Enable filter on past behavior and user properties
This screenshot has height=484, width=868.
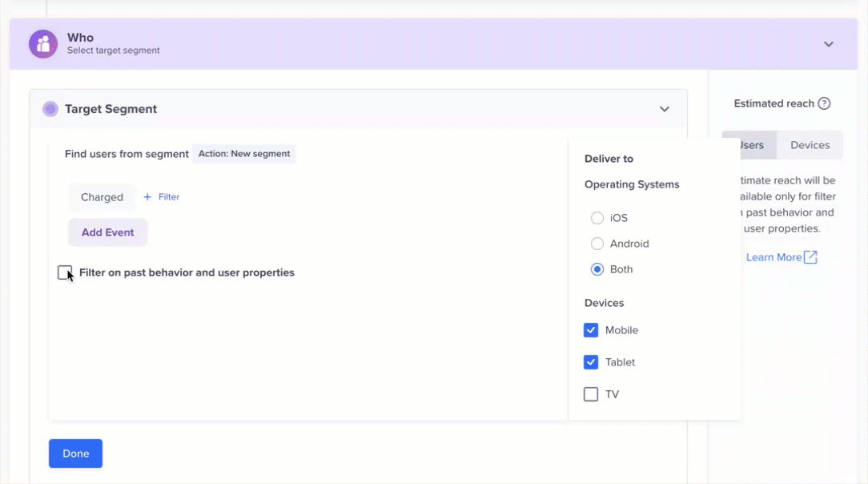pos(64,272)
